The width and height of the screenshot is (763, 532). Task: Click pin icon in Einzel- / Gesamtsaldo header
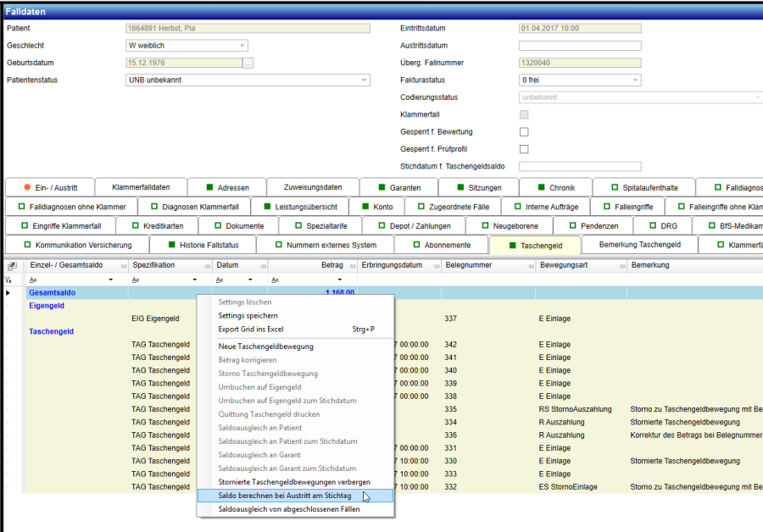124,266
